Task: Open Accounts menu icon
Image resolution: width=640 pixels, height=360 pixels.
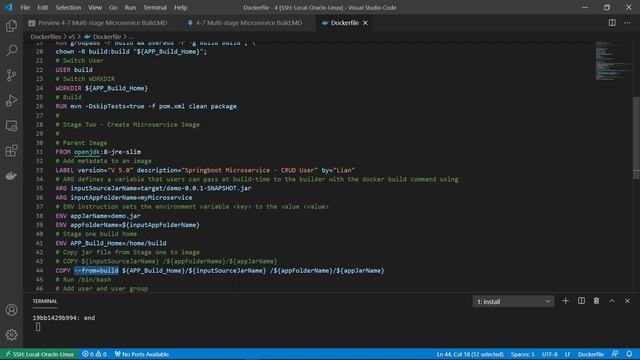Action: (11, 310)
